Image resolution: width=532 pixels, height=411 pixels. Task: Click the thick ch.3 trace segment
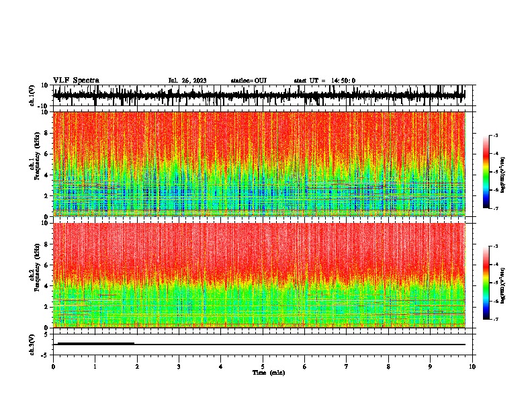pyautogui.click(x=96, y=343)
